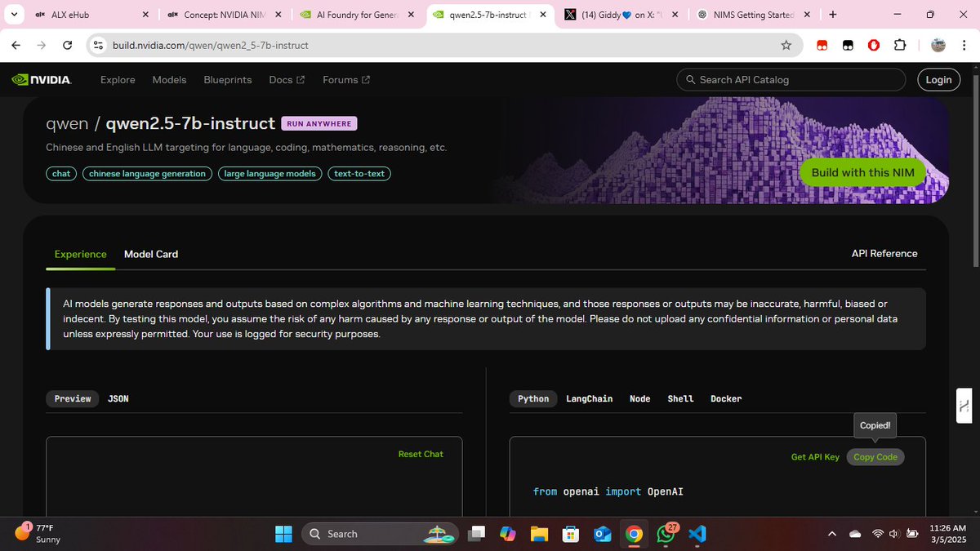This screenshot has width=980, height=551.
Task: Launch Copilot from the taskbar
Action: click(507, 534)
